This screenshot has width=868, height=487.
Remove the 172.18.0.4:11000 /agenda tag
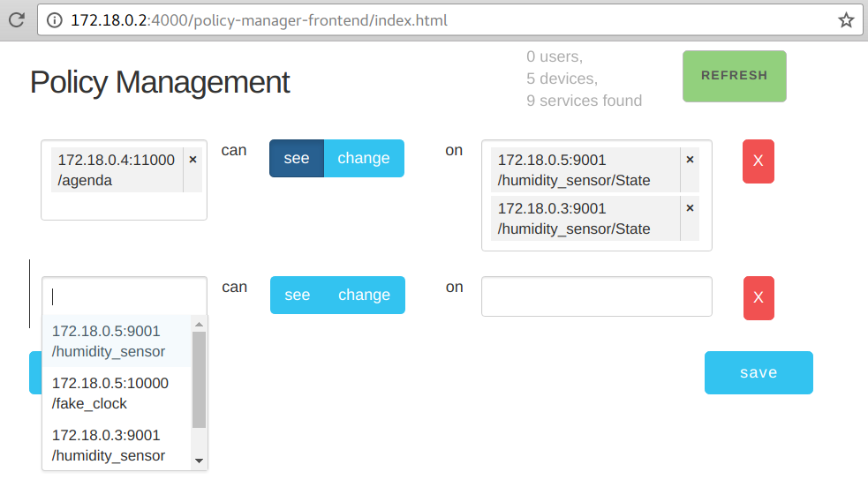tap(192, 160)
